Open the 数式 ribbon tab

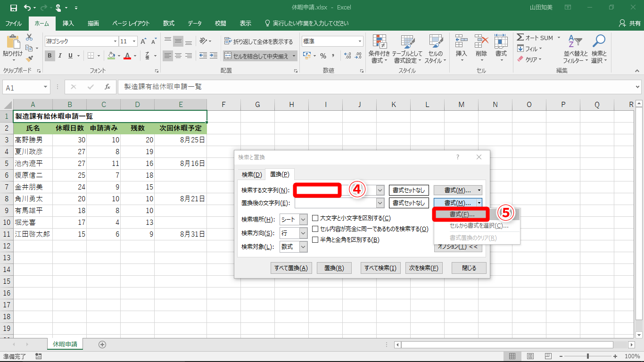pos(169,23)
